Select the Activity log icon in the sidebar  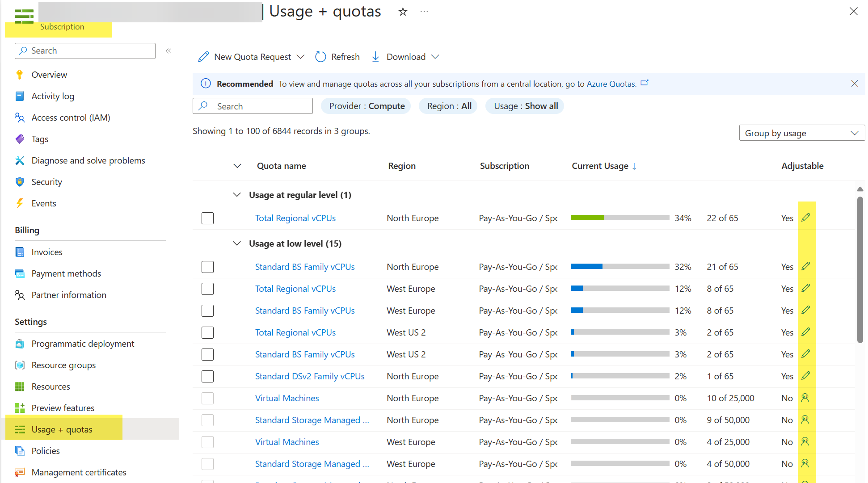coord(20,96)
